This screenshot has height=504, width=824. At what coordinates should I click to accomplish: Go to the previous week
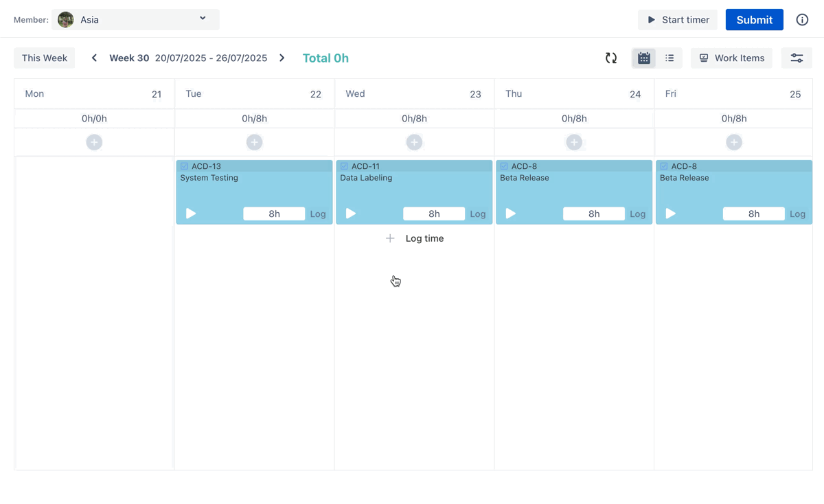(94, 58)
